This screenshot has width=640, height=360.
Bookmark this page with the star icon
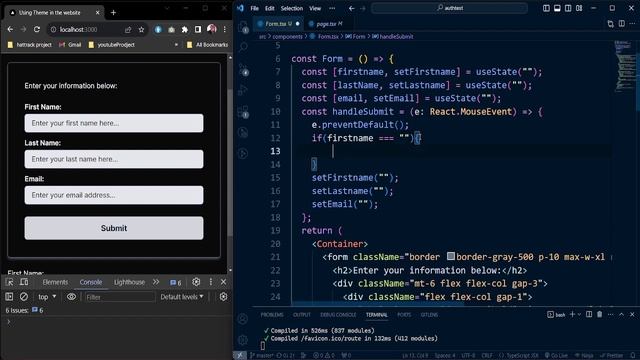tap(141, 29)
